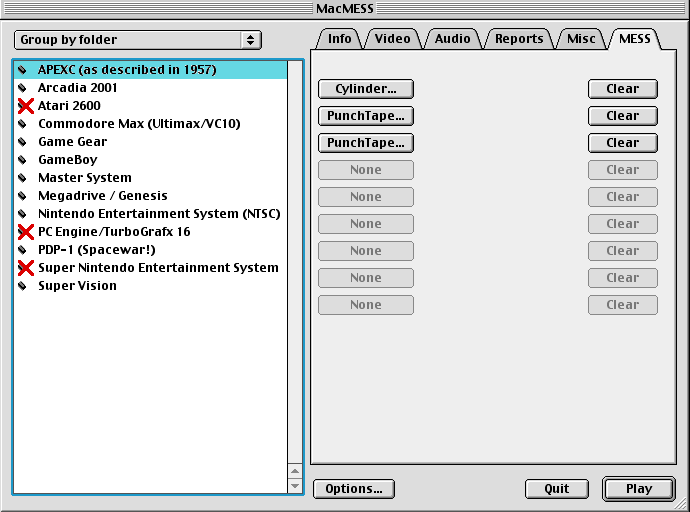Click the Cylinder... button
Screen dimensions: 690x512
point(366,89)
